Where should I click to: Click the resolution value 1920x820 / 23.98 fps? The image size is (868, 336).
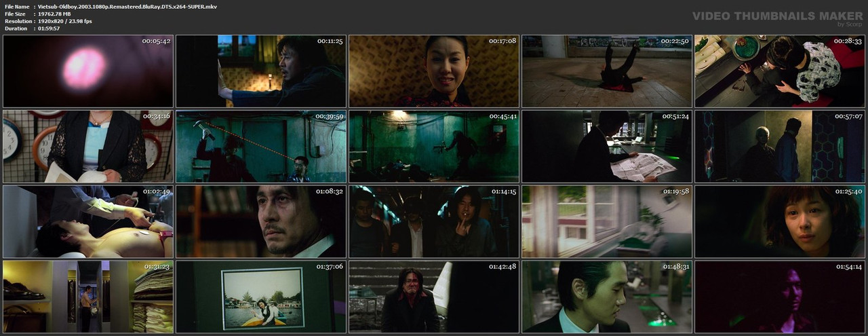[65, 21]
